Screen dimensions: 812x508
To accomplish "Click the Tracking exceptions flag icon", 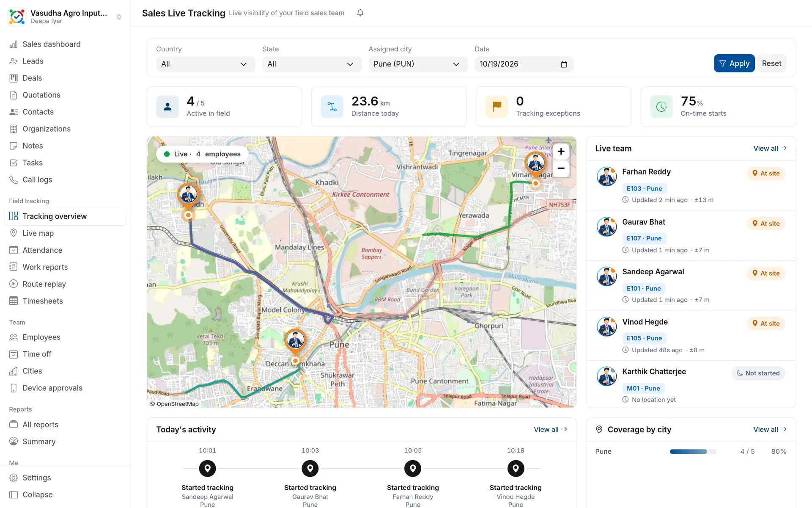I will click(x=497, y=107).
